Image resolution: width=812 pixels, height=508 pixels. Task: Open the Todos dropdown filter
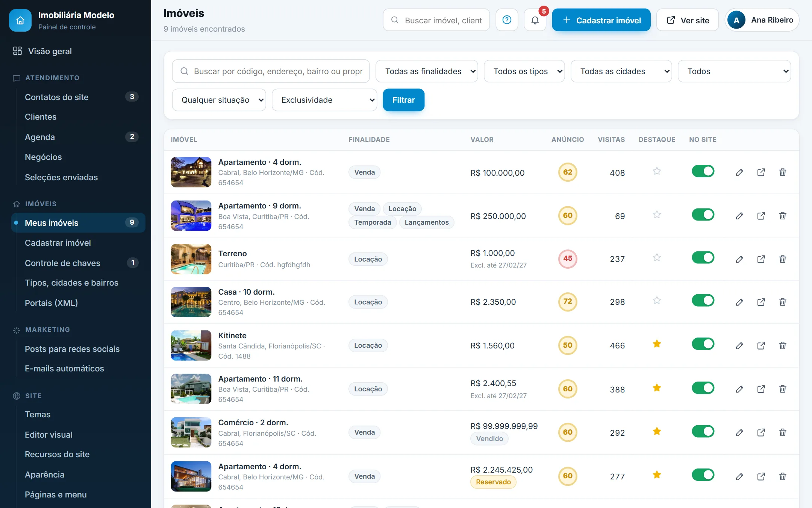pos(734,71)
